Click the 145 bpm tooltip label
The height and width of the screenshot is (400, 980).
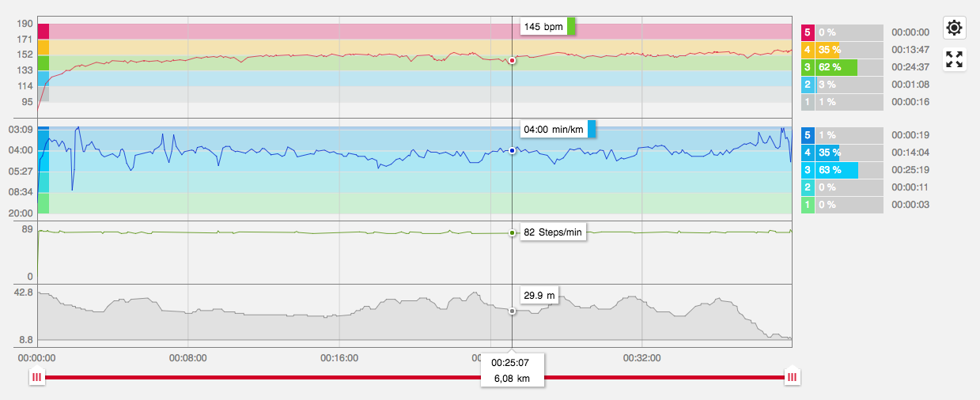click(543, 27)
